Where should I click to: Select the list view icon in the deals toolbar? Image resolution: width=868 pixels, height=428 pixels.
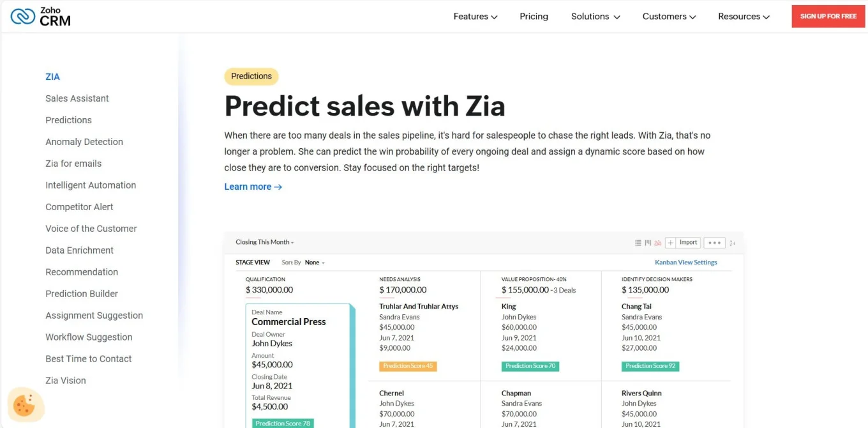click(x=637, y=243)
